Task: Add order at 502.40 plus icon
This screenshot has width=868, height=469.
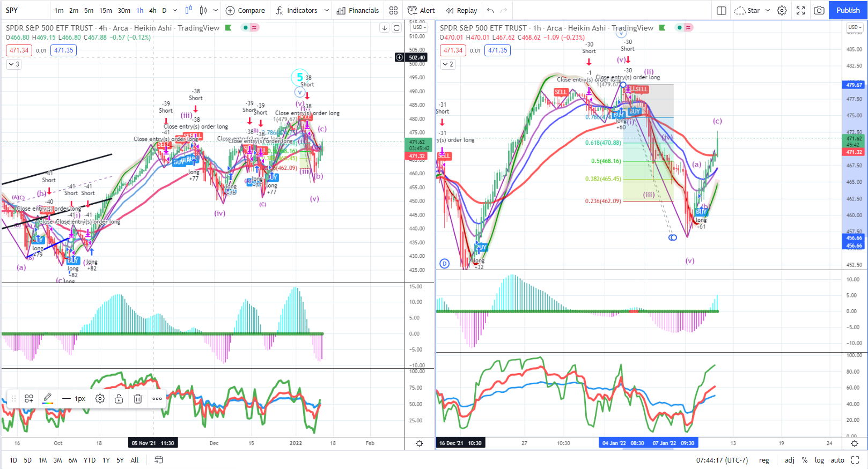Action: pos(399,57)
